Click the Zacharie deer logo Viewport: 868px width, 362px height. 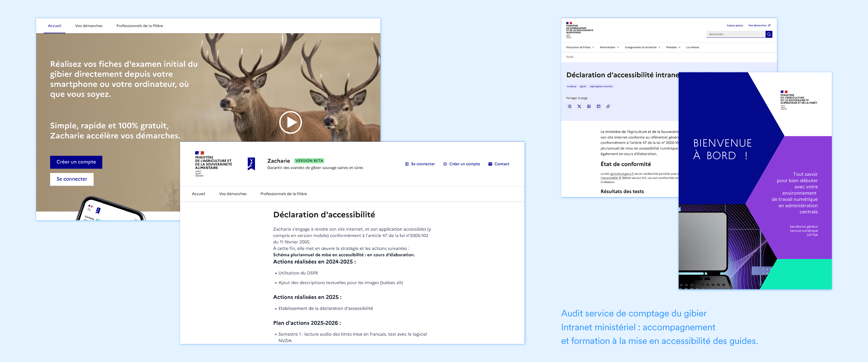point(251,164)
